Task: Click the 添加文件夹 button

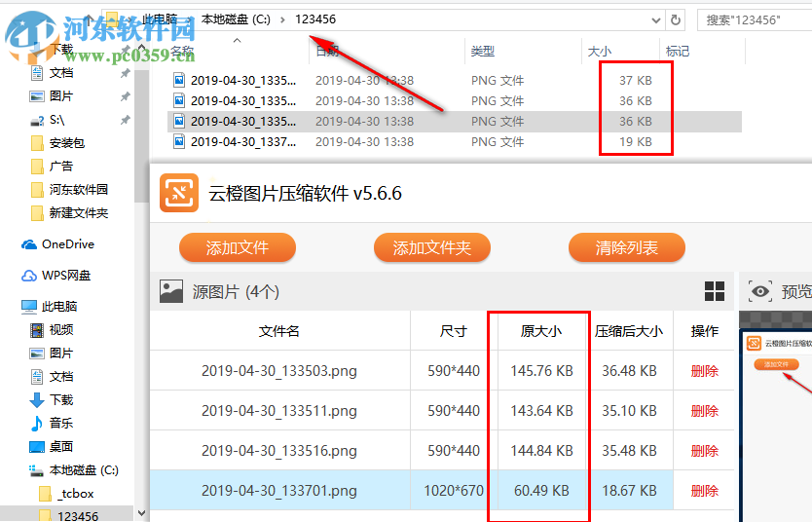Action: [x=432, y=247]
